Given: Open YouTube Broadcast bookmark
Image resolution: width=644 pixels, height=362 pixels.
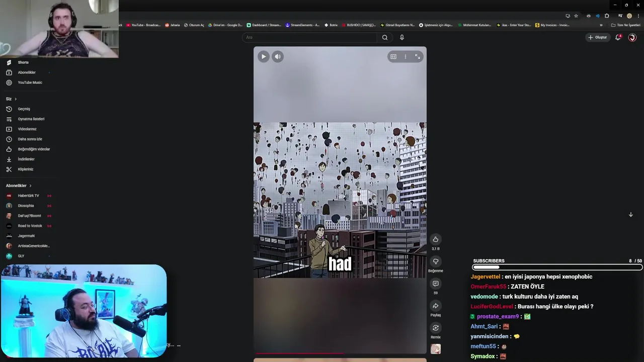Looking at the screenshot, I should (x=143, y=25).
